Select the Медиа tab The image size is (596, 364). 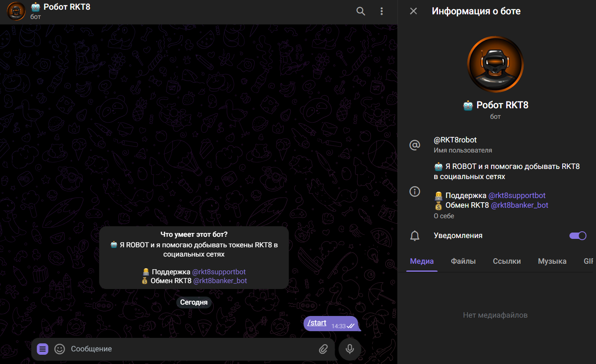click(422, 261)
